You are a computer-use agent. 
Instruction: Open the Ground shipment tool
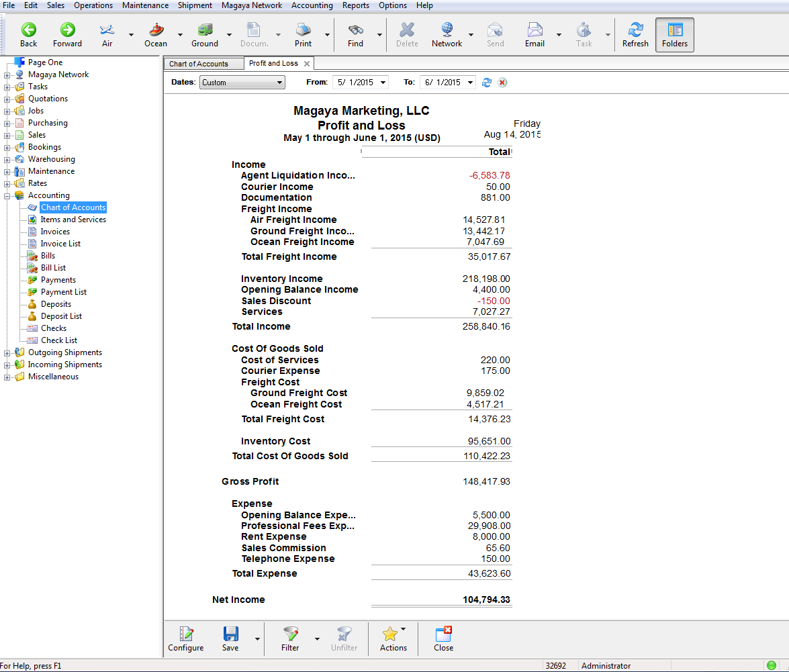[x=205, y=35]
